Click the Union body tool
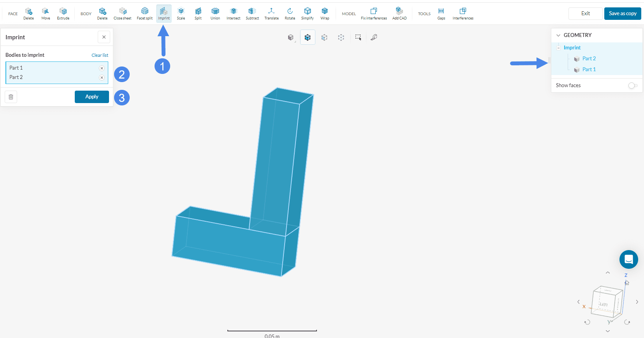 215,13
